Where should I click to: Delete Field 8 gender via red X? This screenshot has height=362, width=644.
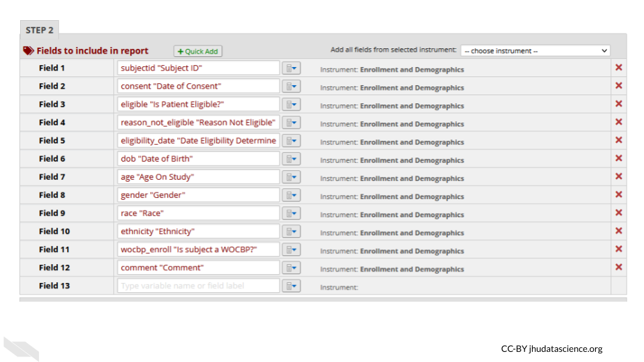tap(619, 194)
